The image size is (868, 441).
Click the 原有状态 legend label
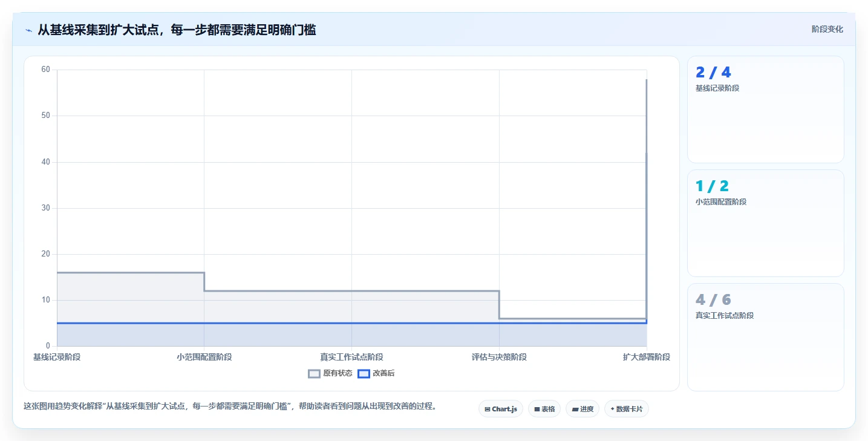[338, 373]
